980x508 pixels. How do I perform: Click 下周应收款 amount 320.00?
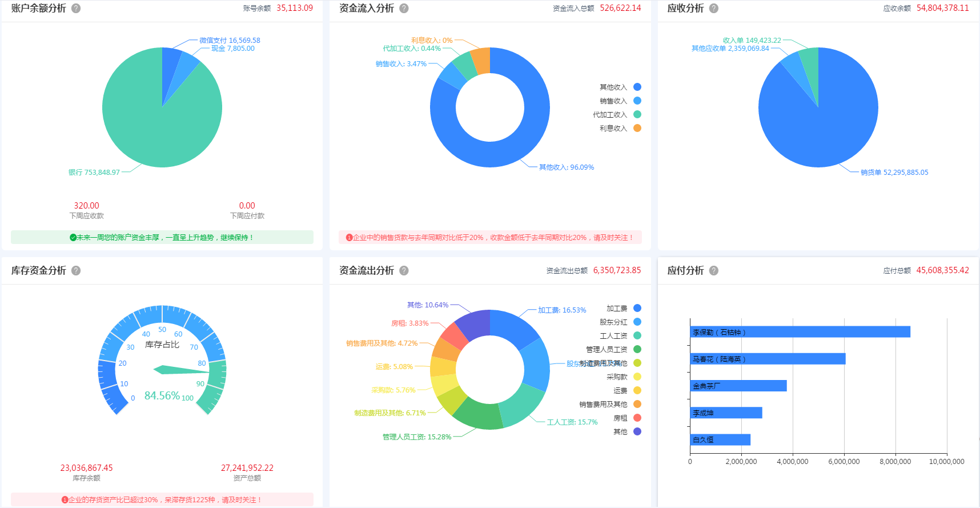click(86, 206)
